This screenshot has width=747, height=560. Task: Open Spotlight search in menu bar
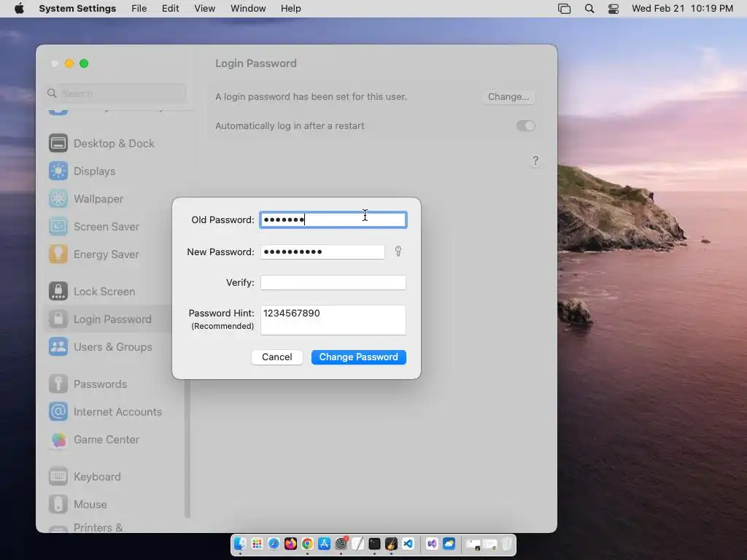pos(589,9)
